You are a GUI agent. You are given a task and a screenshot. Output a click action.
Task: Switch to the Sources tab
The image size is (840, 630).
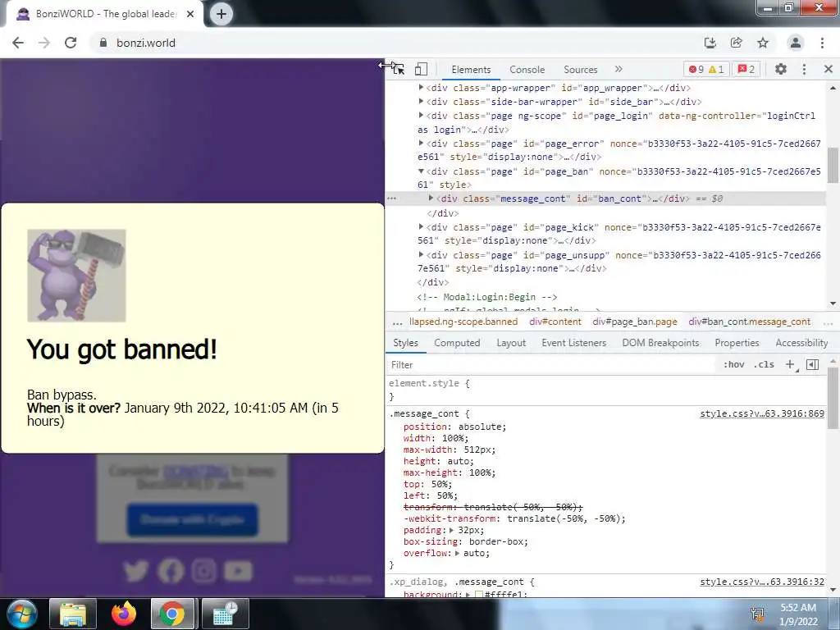click(x=580, y=70)
